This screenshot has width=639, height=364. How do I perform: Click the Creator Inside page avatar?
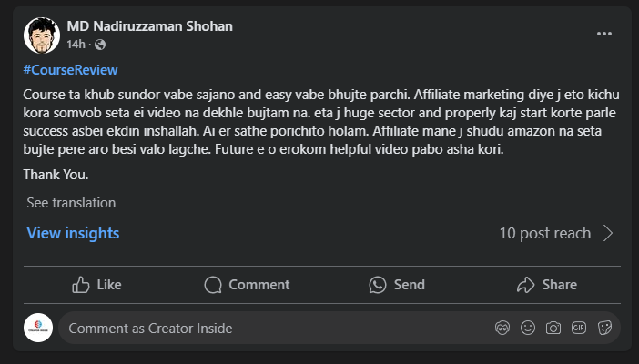click(x=38, y=328)
